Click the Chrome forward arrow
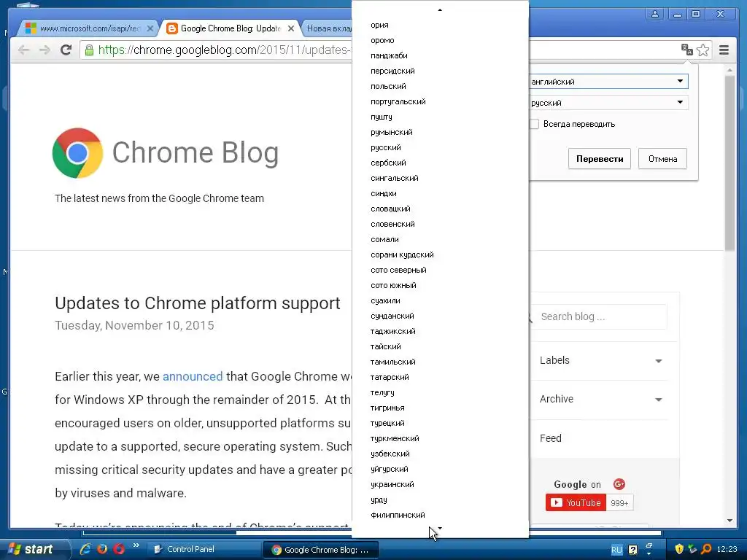 pyautogui.click(x=44, y=50)
